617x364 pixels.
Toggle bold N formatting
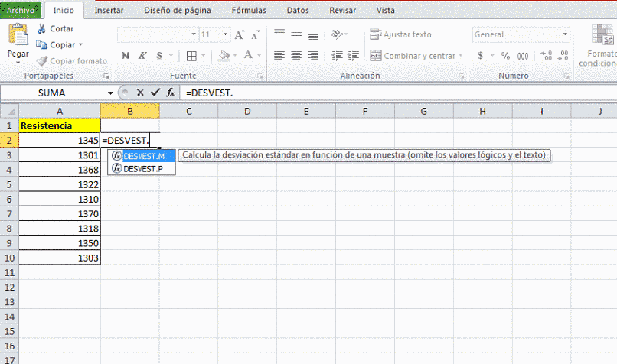pos(126,56)
